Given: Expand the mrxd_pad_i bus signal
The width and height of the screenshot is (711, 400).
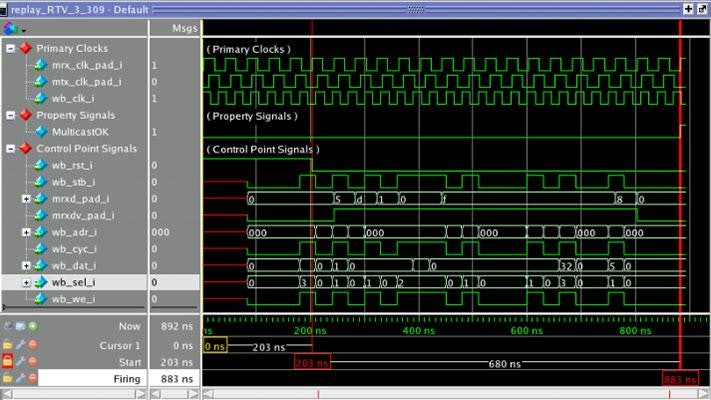Looking at the screenshot, I should 27,199.
